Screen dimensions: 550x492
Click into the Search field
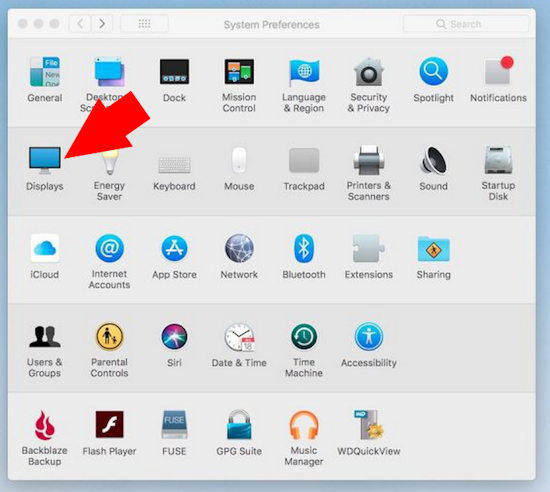tap(466, 24)
